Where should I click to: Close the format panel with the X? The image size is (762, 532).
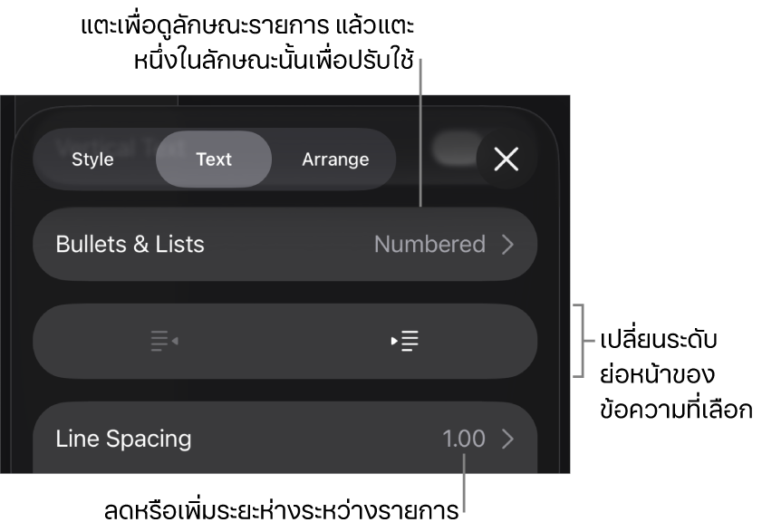[506, 160]
